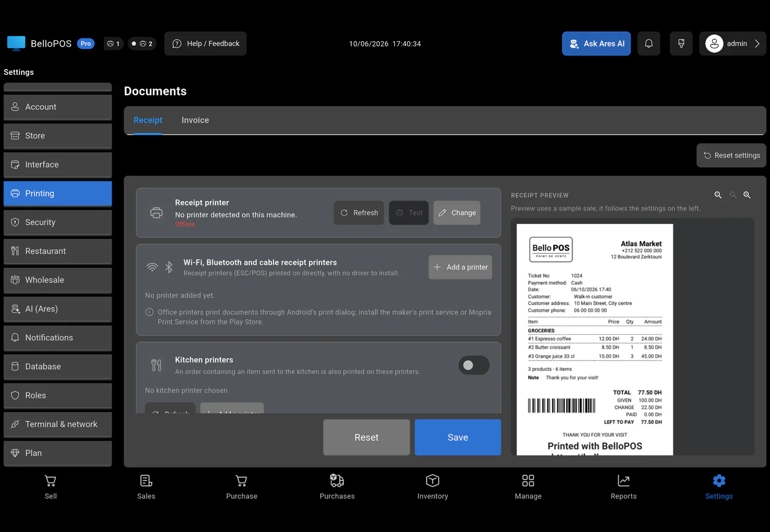Enable the Kitchen printers toggle
770x532 pixels.
point(474,366)
